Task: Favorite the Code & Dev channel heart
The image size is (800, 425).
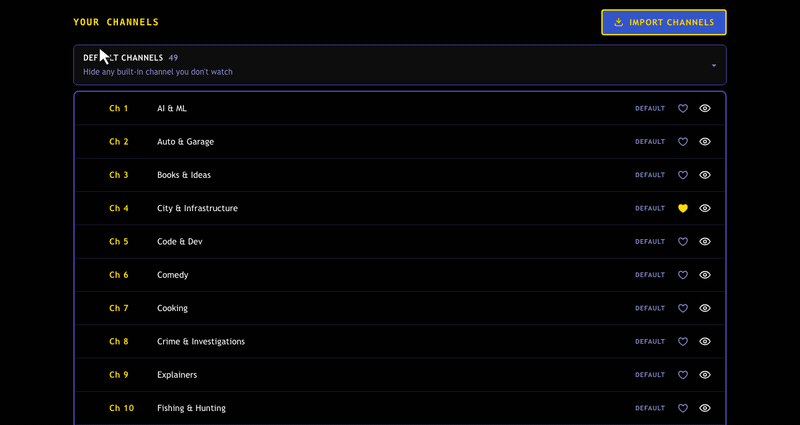Action: click(683, 241)
